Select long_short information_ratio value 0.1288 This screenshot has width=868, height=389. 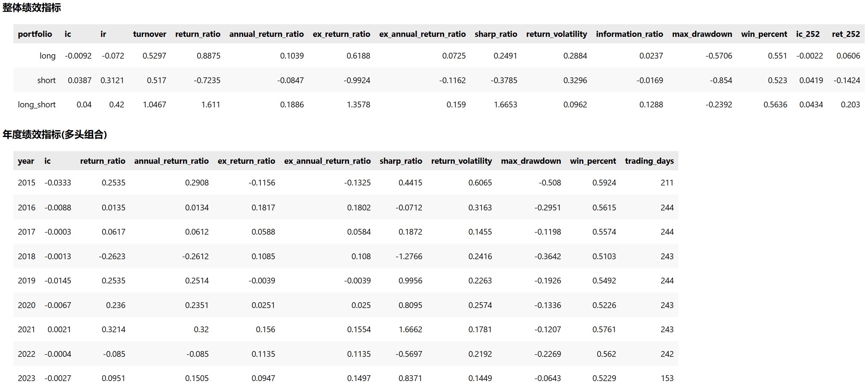651,104
